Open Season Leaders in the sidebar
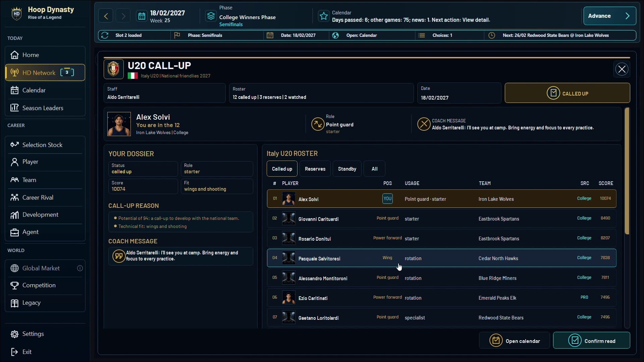644x362 pixels. (45, 108)
